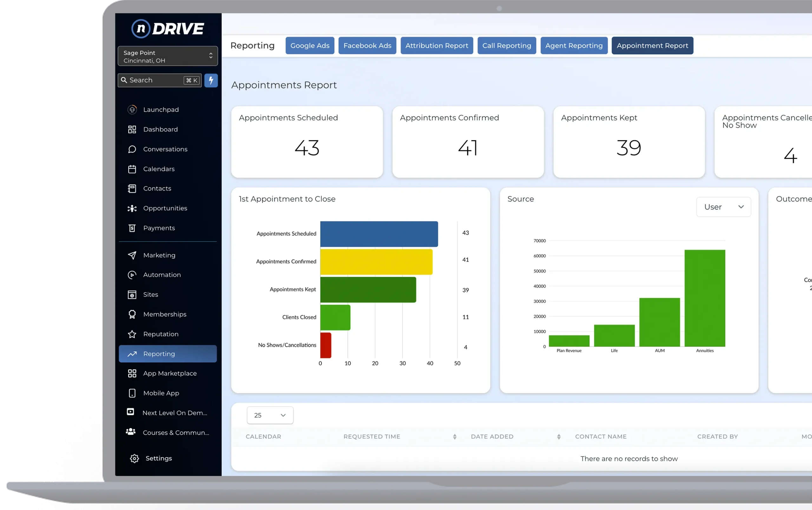812x510 pixels.
Task: Click the Appointments Confirmed card showing 41
Action: coord(468,142)
